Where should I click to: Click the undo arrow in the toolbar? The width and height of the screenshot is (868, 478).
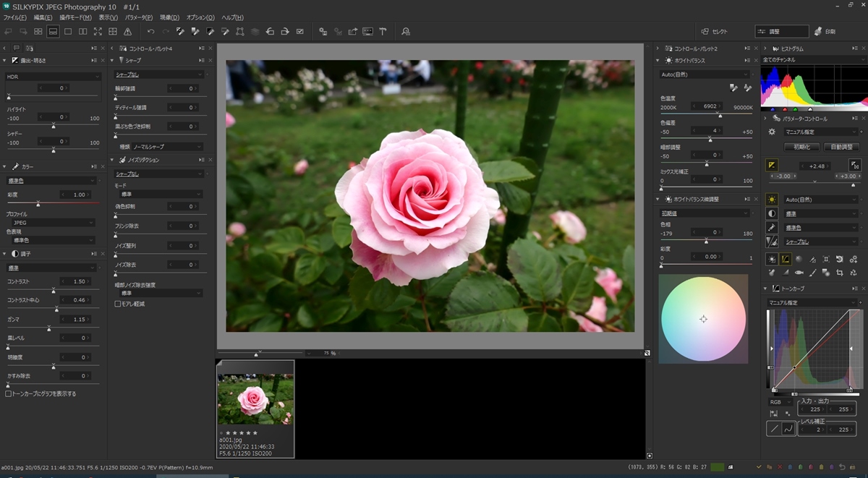150,31
